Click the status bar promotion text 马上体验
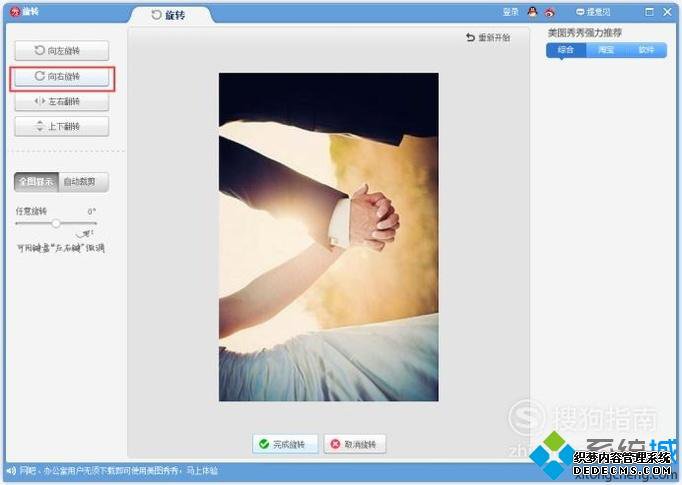This screenshot has width=682, height=485. click(x=202, y=471)
